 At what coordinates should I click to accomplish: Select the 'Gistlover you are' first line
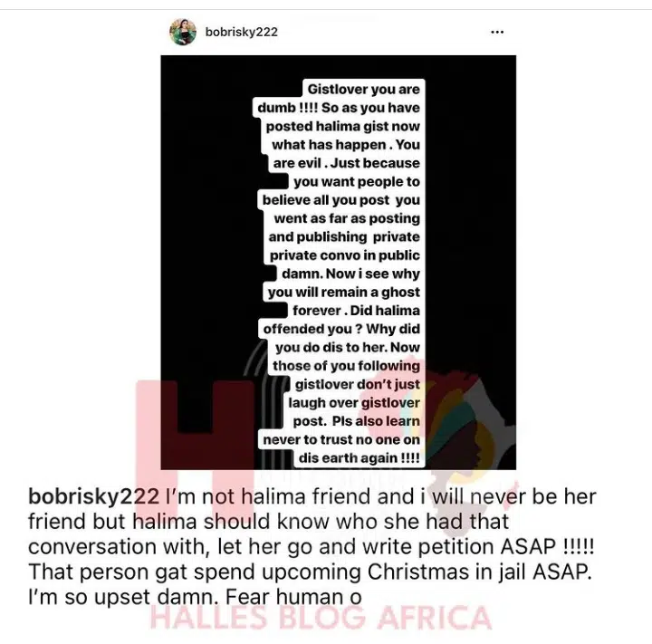[x=363, y=90]
